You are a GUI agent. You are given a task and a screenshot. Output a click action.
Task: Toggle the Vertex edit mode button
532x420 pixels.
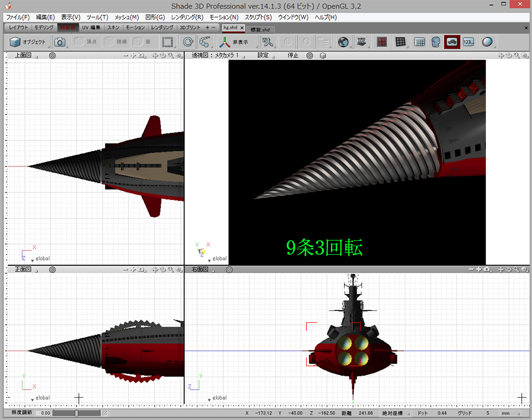coord(86,42)
